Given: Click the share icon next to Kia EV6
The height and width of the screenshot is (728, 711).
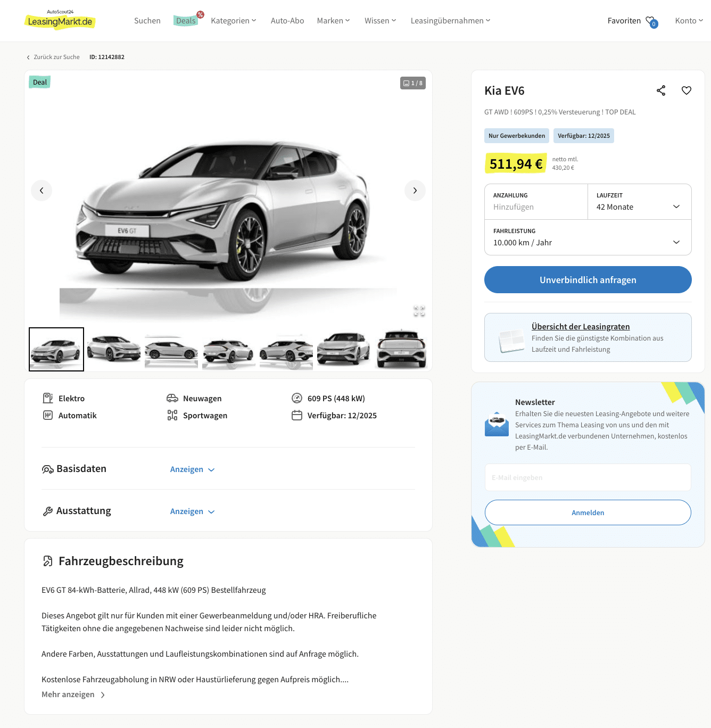Looking at the screenshot, I should tap(661, 90).
